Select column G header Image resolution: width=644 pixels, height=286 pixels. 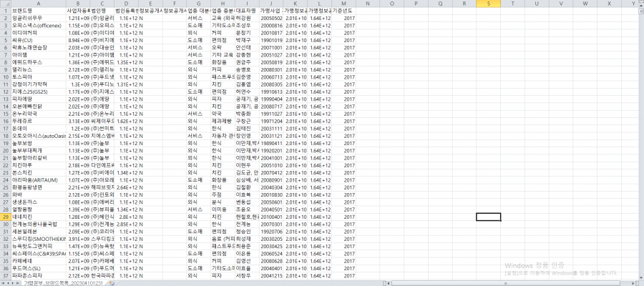(x=198, y=4)
